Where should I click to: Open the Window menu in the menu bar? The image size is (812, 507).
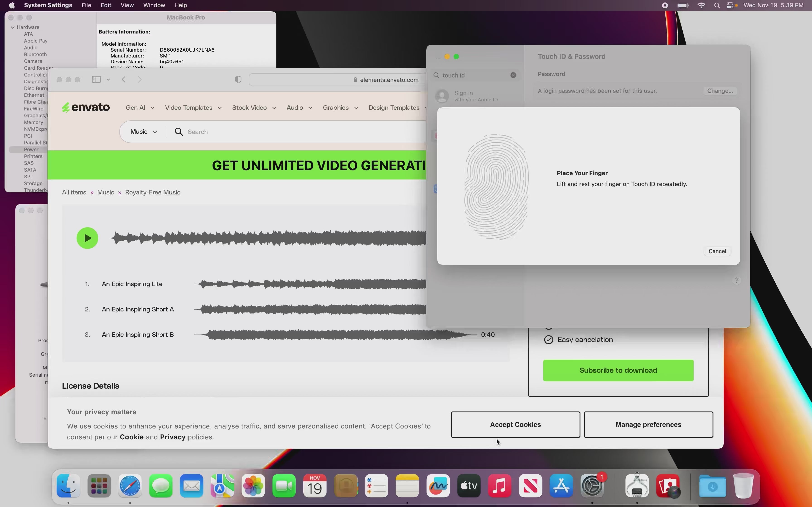[x=154, y=5]
